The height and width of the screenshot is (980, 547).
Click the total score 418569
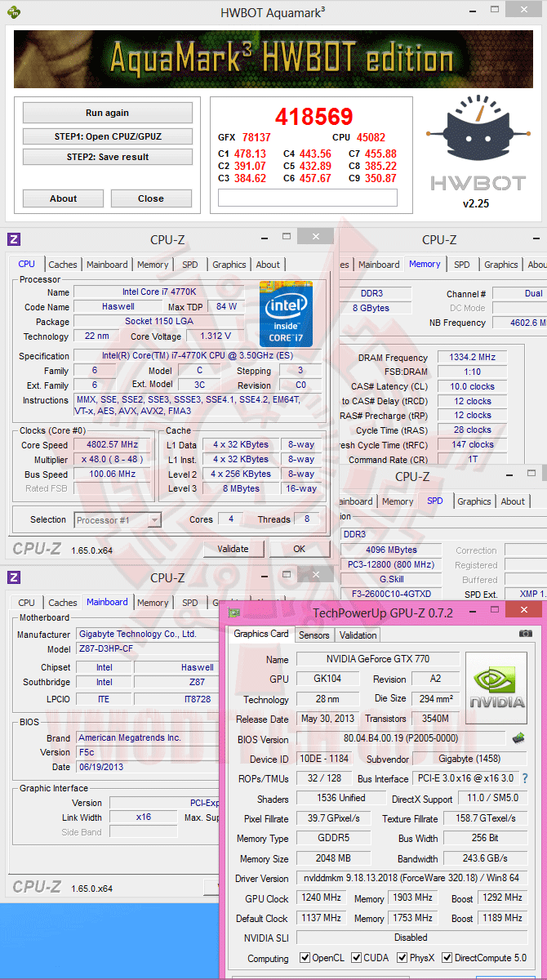point(314,117)
